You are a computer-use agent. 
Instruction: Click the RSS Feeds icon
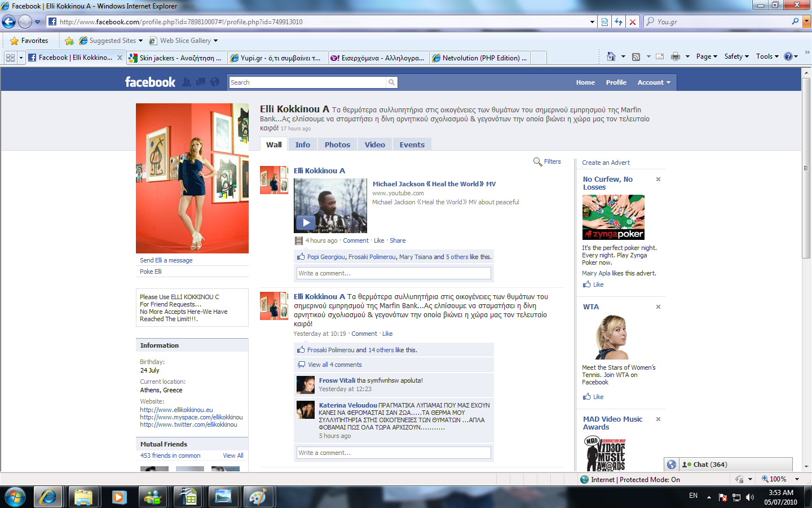click(636, 56)
